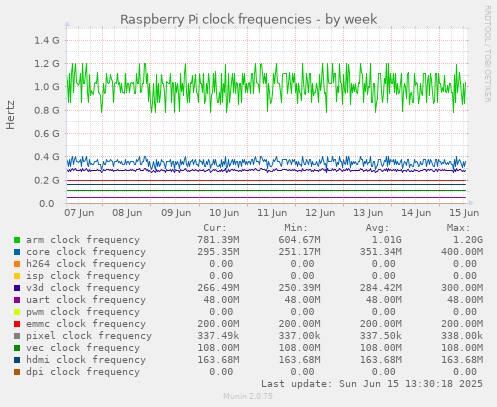Screen dimensions: 497x407
Task: Click the 'hdmi clock frequency' legend label
Action: click(86, 360)
